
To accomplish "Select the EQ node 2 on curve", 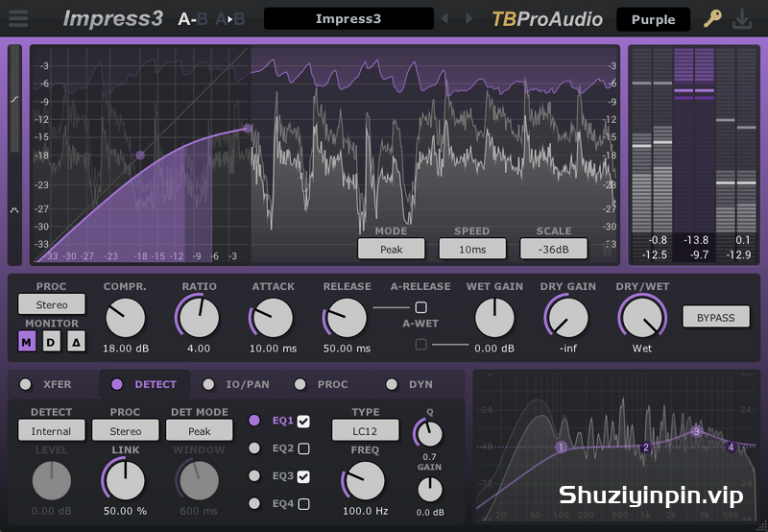I will (646, 447).
